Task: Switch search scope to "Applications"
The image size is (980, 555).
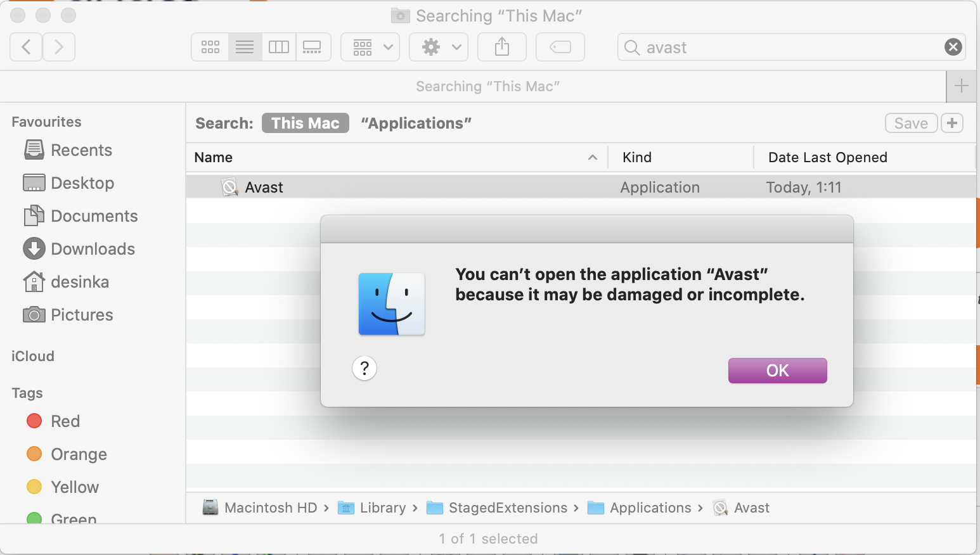Action: (416, 123)
